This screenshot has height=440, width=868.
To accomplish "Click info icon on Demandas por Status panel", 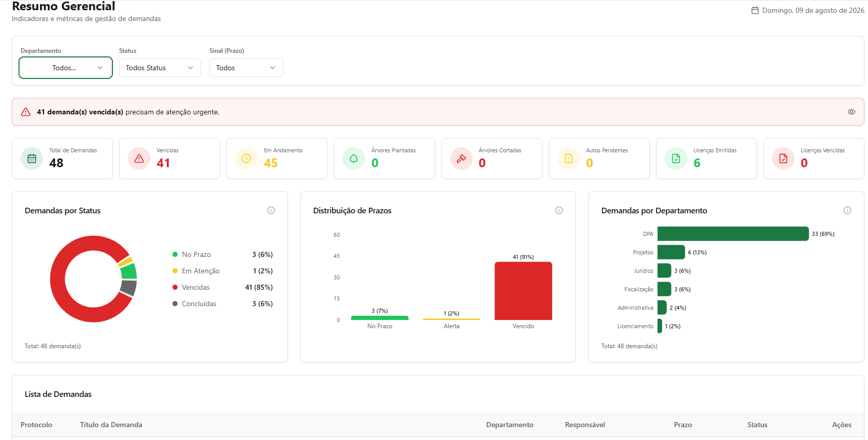I will tap(271, 210).
